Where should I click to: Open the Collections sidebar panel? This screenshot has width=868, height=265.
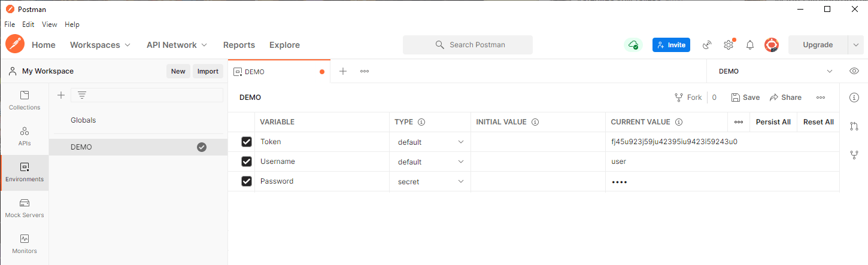point(25,100)
